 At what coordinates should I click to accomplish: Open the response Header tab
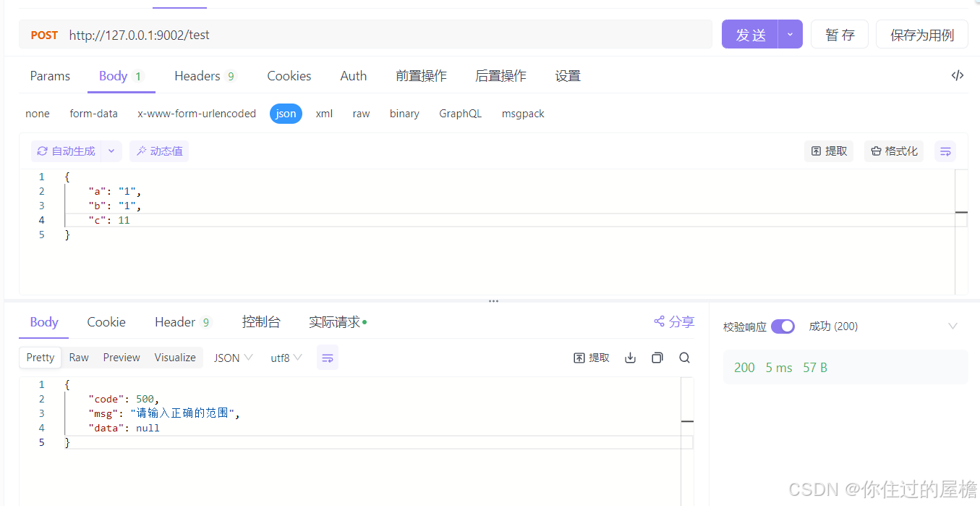183,322
